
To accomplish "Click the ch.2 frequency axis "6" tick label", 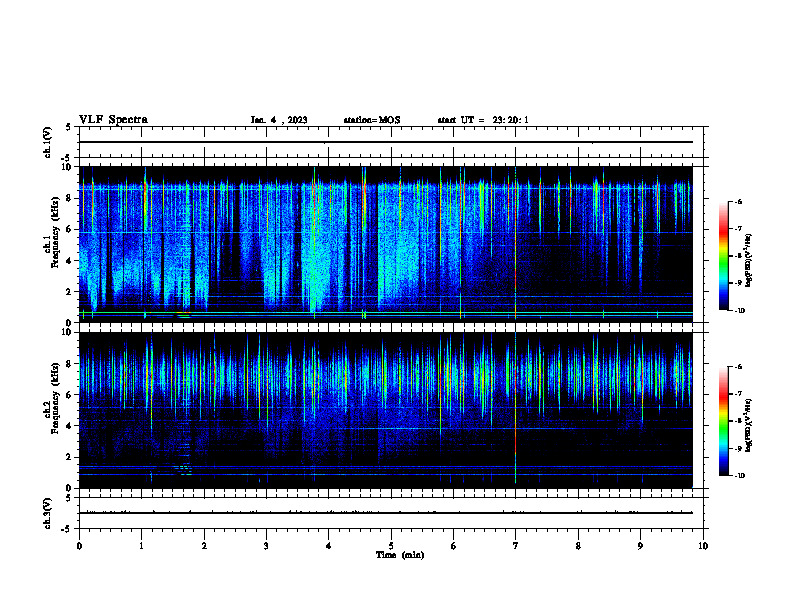I will click(x=70, y=395).
